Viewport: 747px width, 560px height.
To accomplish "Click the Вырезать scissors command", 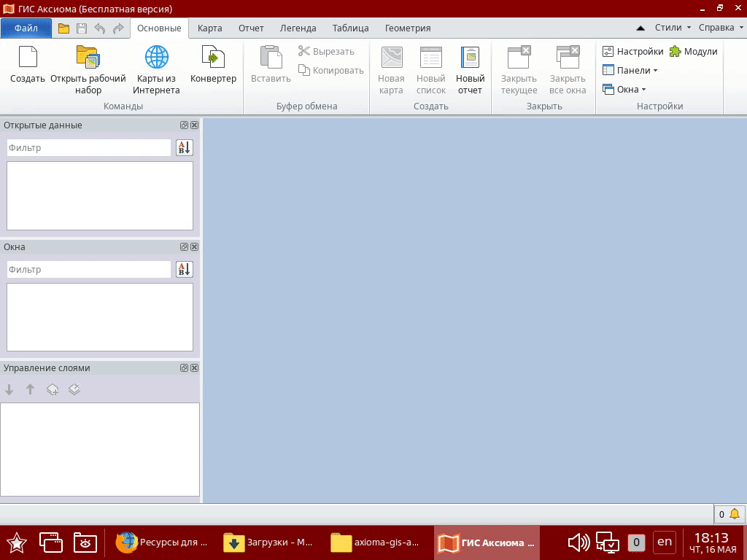I will click(326, 52).
